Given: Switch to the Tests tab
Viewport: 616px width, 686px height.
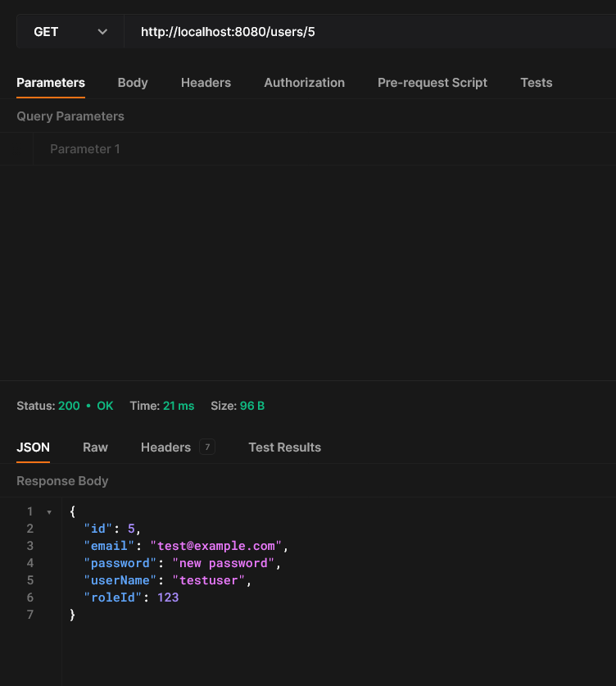Looking at the screenshot, I should click(x=536, y=83).
